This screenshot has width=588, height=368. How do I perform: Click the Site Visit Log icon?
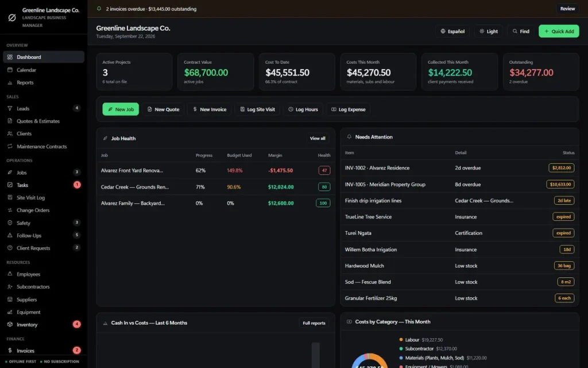click(x=10, y=198)
